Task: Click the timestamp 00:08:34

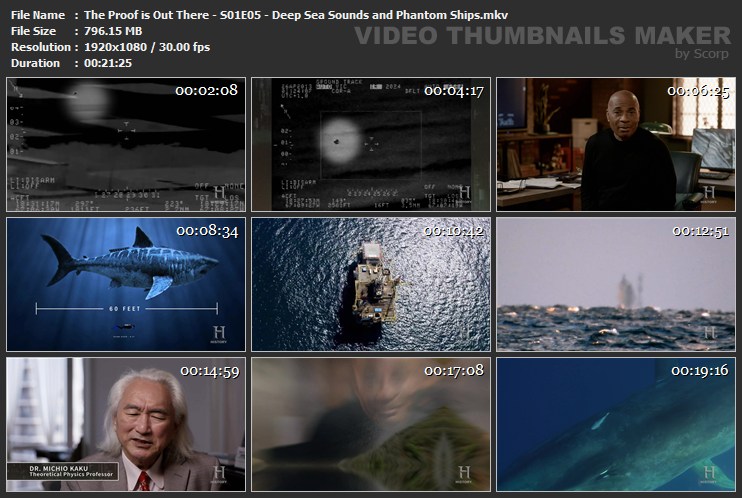Action: [207, 231]
